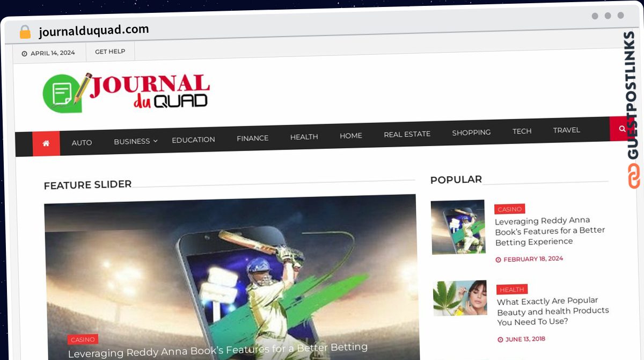Click the Journal du Quad logo
This screenshot has width=644, height=360.
[126, 92]
